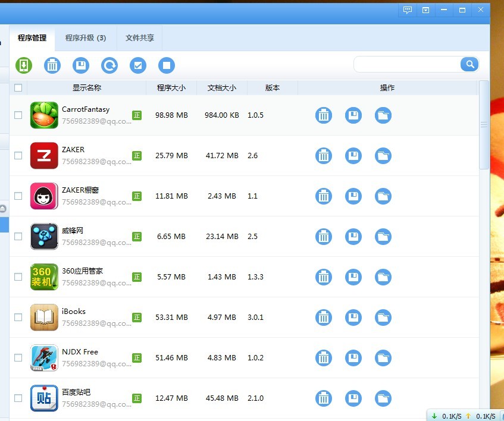Image resolution: width=504 pixels, height=421 pixels.
Task: Click the toolbar trash uninstall icon
Action: point(52,65)
